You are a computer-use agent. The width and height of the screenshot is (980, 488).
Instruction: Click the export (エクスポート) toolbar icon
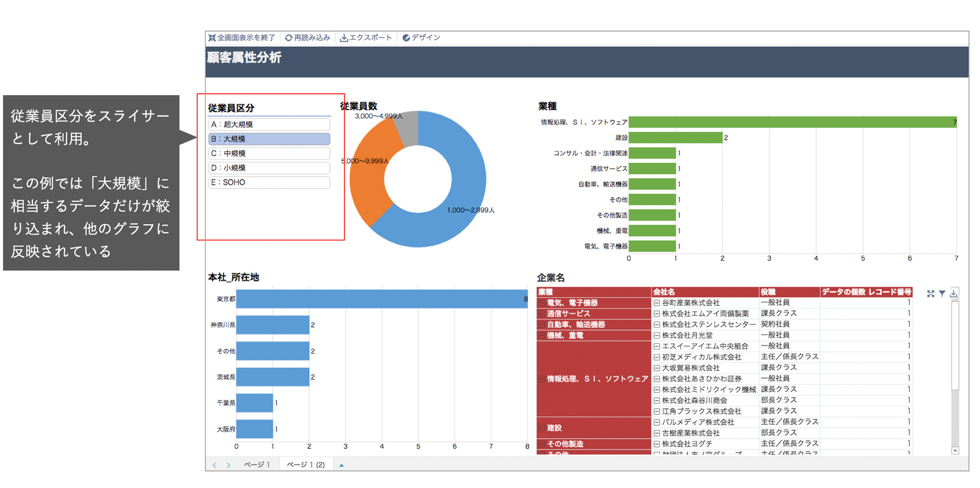pyautogui.click(x=344, y=38)
